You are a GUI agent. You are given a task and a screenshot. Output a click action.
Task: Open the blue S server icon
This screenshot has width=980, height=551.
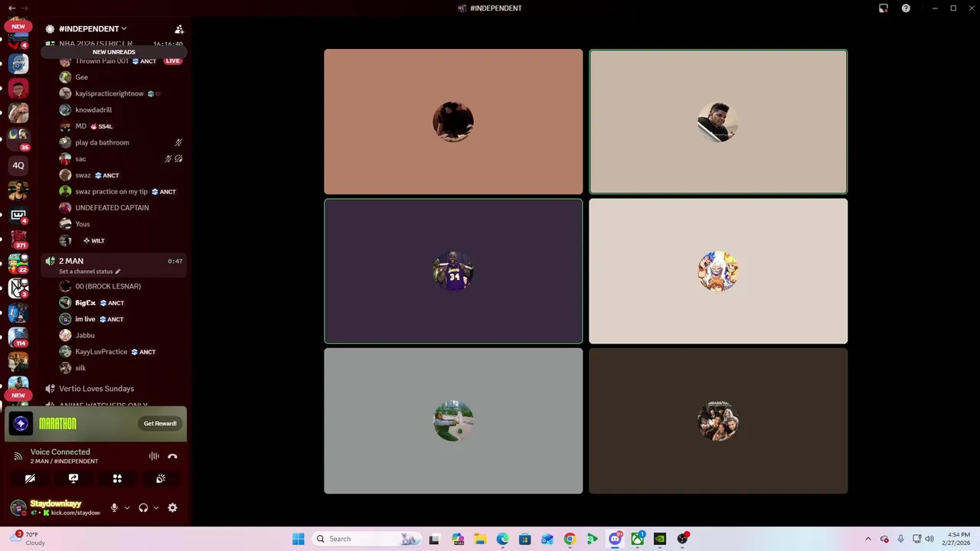(x=18, y=64)
